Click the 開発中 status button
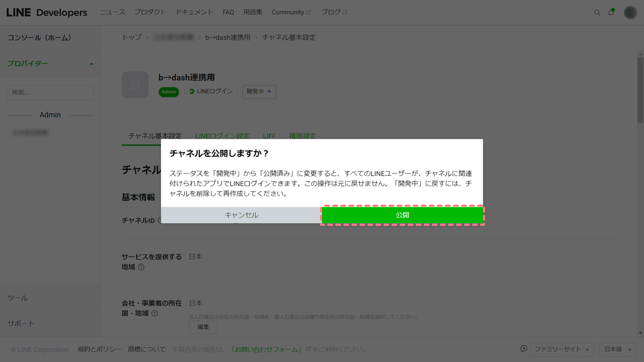Screen dimensions: 644x362 coord(259,92)
